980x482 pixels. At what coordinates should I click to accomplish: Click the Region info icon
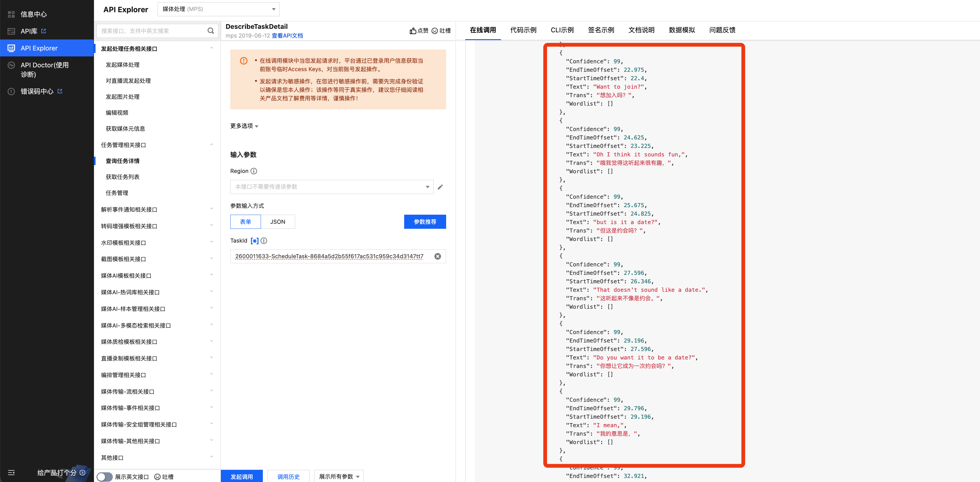point(254,171)
